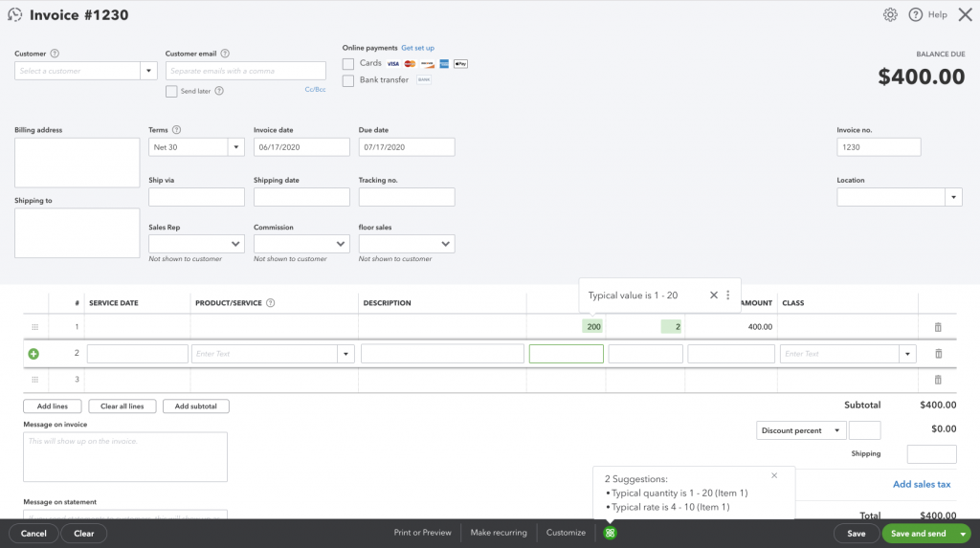Click the Billing address box
Image resolution: width=980 pixels, height=548 pixels.
click(x=77, y=163)
